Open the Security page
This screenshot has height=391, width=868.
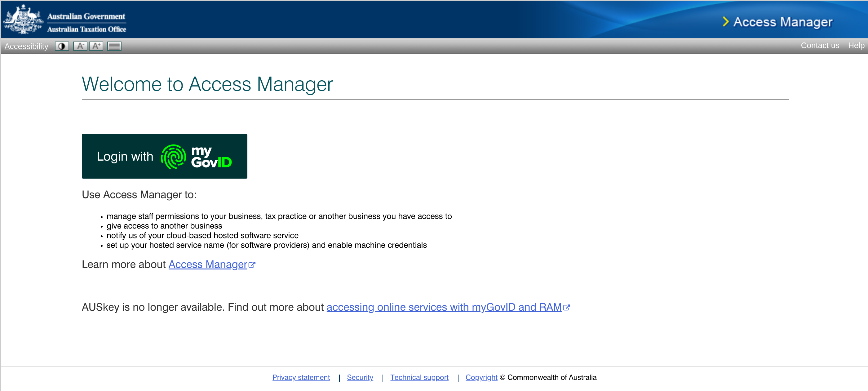pos(360,377)
